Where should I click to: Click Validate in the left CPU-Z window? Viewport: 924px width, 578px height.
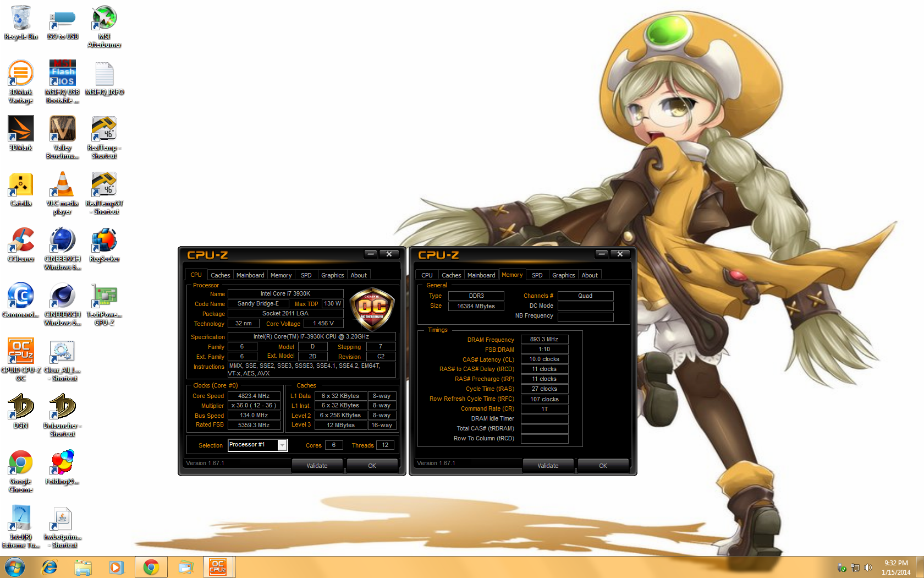click(x=317, y=466)
